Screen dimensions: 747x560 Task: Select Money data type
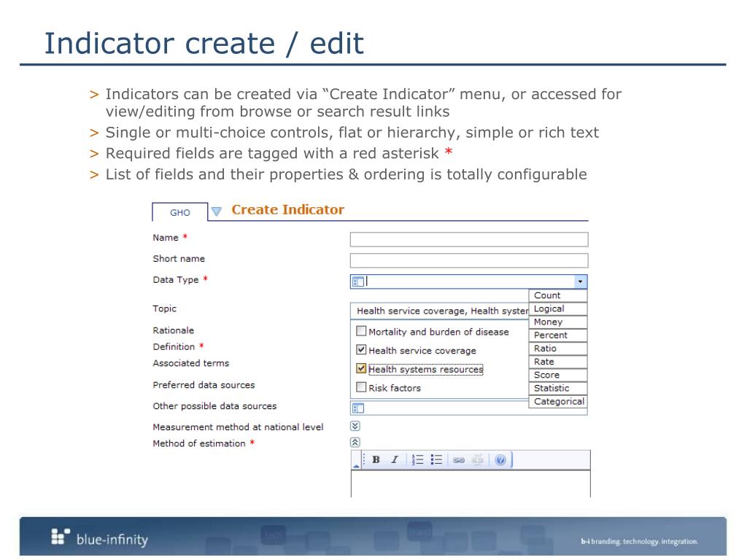[x=558, y=322]
